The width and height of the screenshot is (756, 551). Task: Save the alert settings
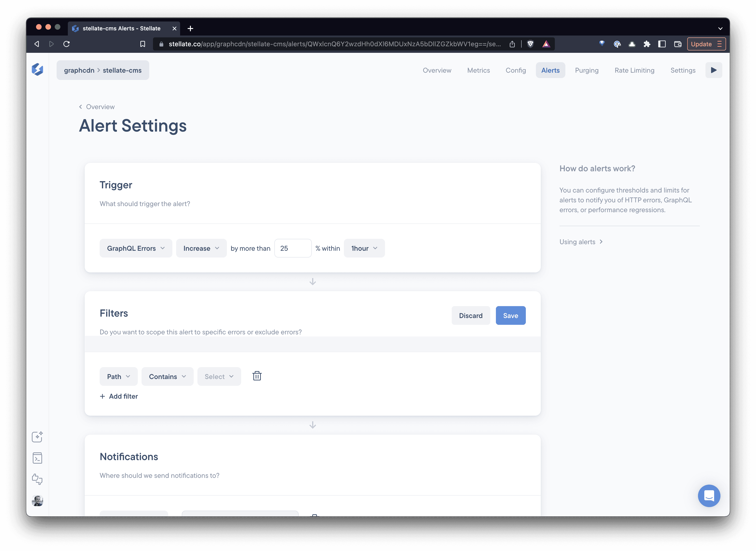pyautogui.click(x=510, y=315)
